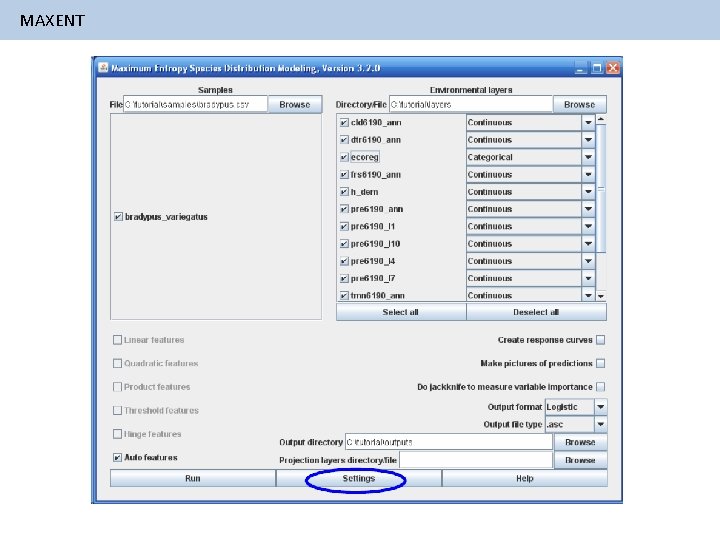This screenshot has width=720, height=540.
Task: Click the layers list scrollbar thumb
Action: (601, 188)
